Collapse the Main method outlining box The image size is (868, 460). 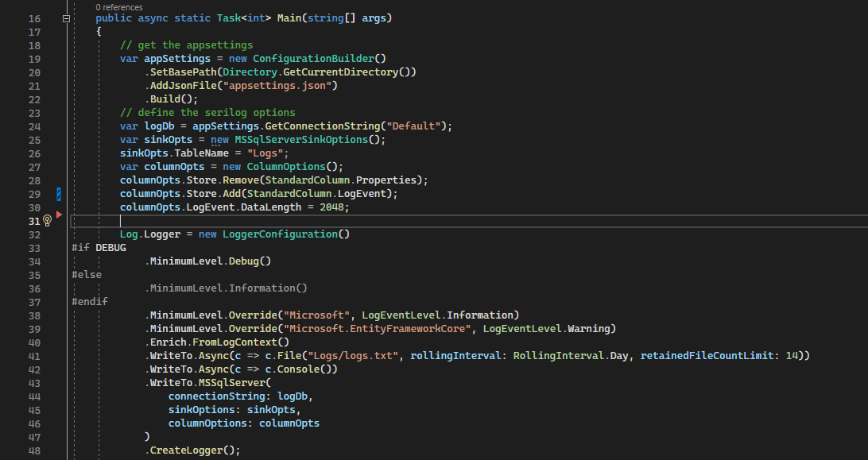point(66,18)
